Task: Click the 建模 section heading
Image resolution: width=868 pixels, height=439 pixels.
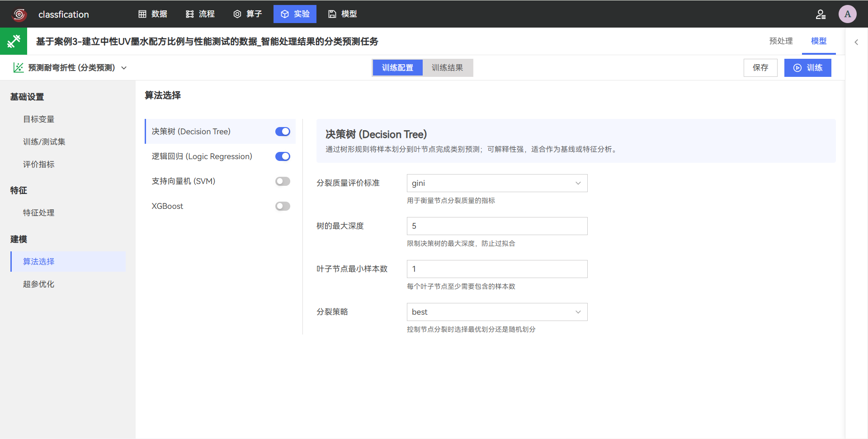Action: click(x=19, y=239)
